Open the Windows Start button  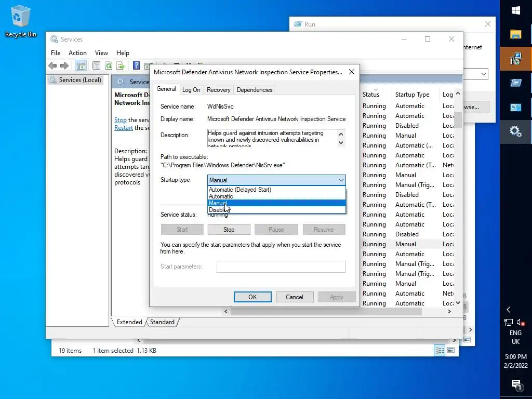click(x=516, y=10)
